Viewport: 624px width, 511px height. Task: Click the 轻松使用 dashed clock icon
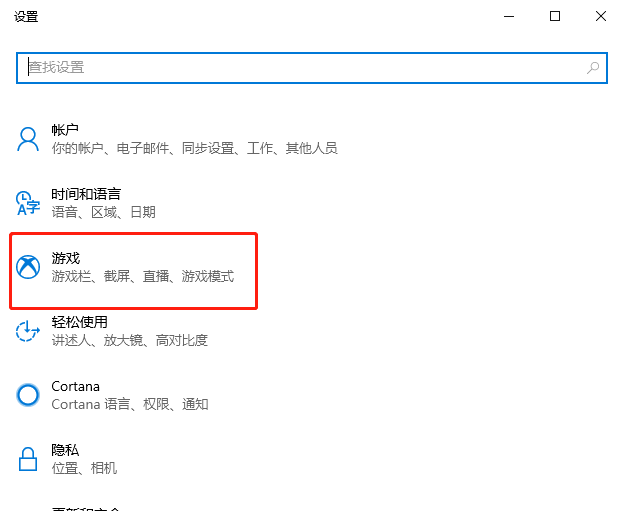pyautogui.click(x=28, y=331)
